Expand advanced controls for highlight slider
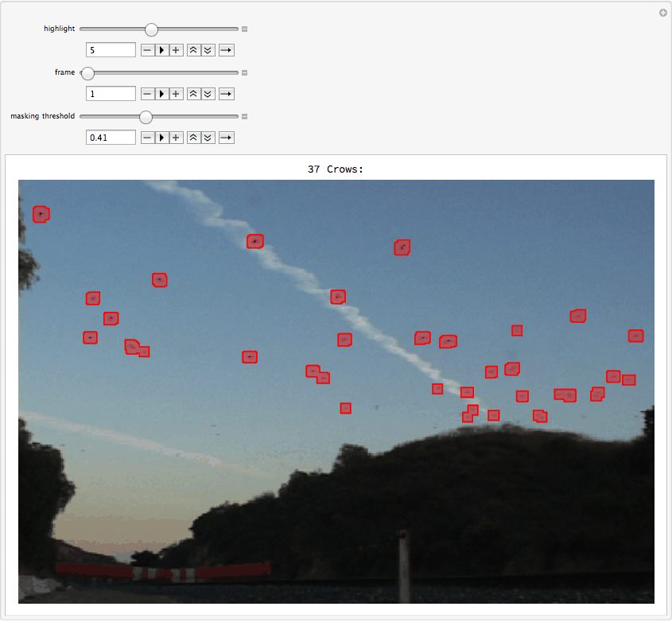This screenshot has width=672, height=622. (243, 29)
